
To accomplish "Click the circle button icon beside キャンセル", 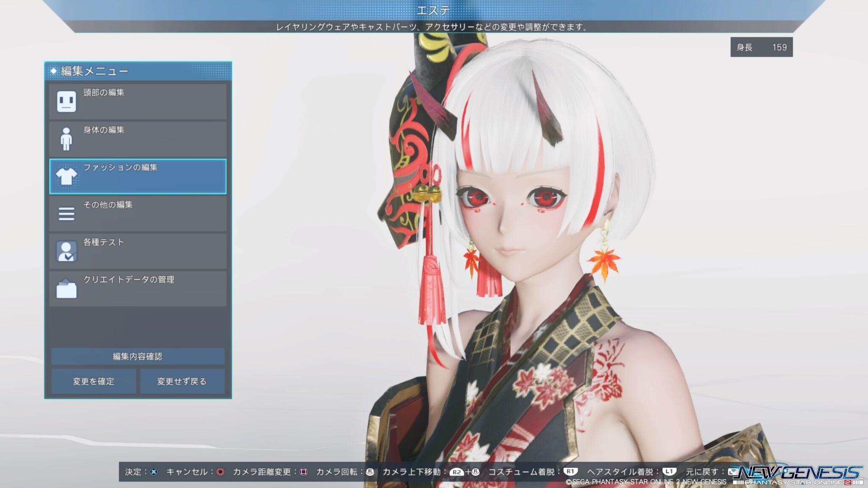I will point(220,472).
